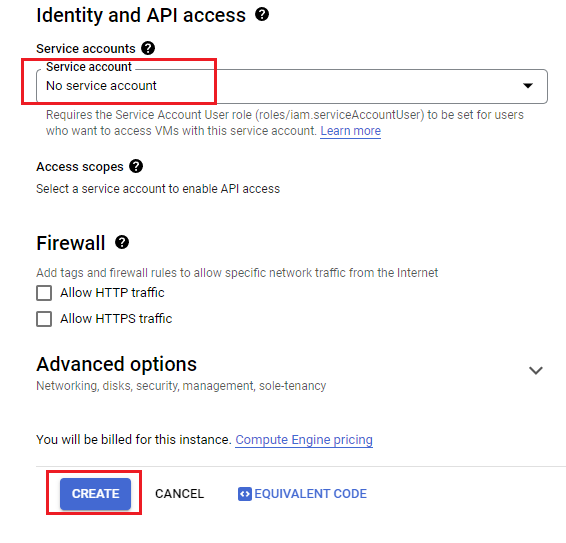566x543 pixels.
Task: Enable the Allow HTTP traffic checkbox
Action: [x=44, y=293]
